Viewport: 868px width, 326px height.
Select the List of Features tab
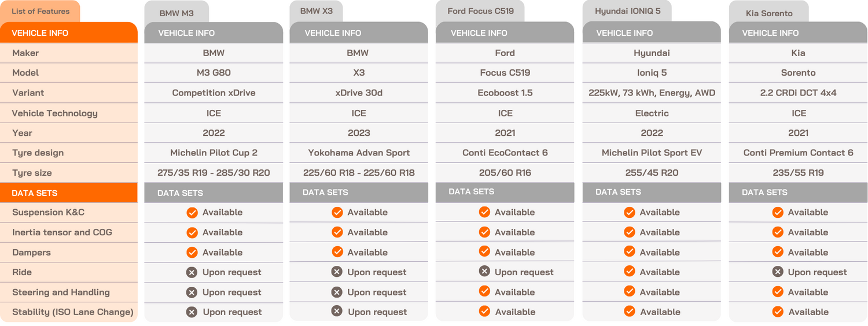[x=41, y=12]
